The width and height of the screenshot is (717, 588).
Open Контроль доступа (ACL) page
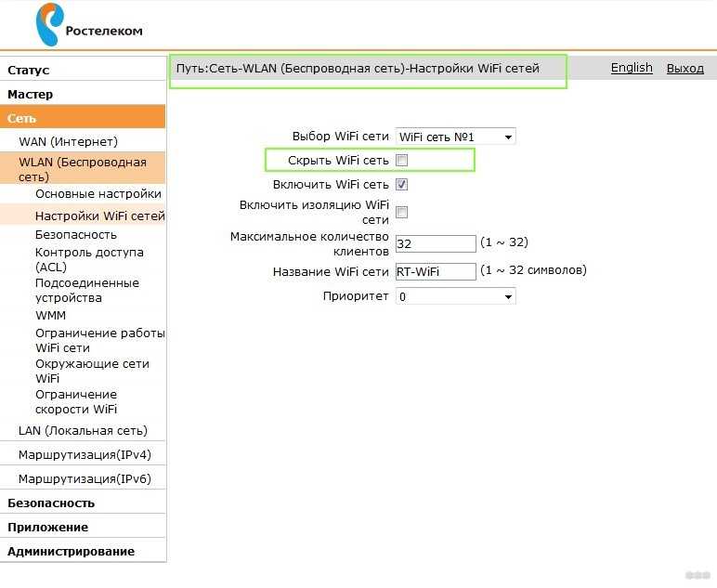coord(89,259)
